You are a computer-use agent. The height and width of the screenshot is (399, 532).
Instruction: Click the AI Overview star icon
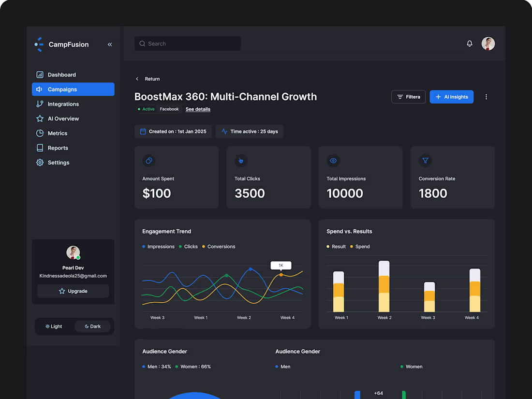click(40, 118)
